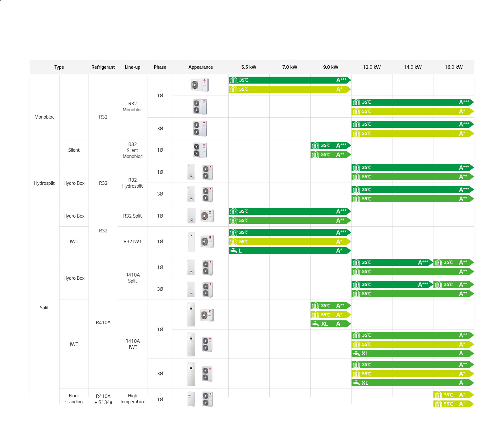This screenshot has width=504, height=426.
Task: Click the R32 Hydrosplit line-up cell
Action: 133,183
